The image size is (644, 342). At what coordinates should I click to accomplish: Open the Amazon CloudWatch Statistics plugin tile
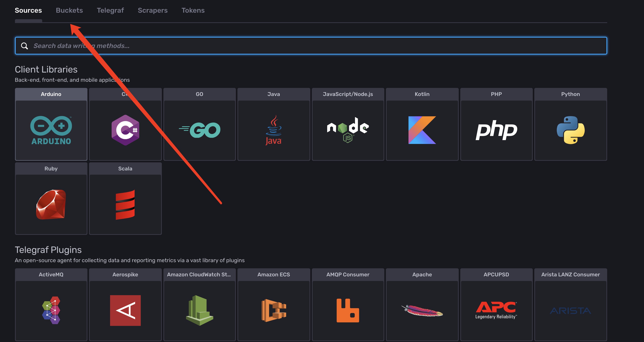click(x=199, y=304)
